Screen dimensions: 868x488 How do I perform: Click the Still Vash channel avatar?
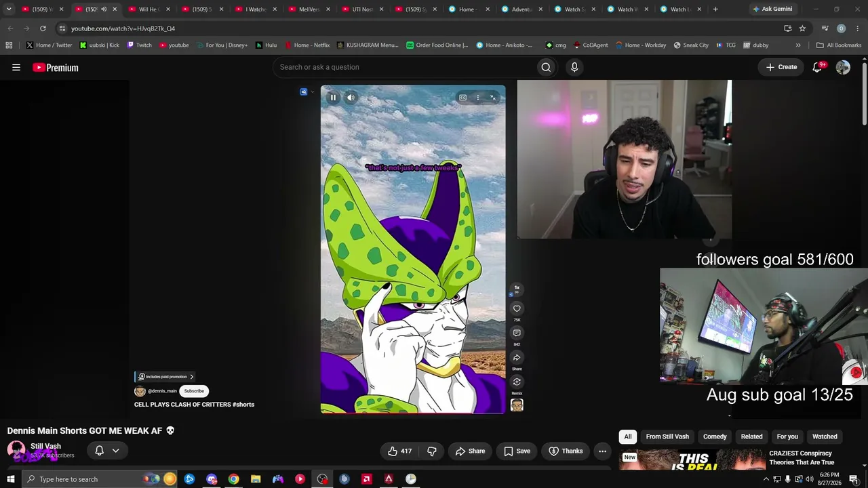(x=16, y=450)
